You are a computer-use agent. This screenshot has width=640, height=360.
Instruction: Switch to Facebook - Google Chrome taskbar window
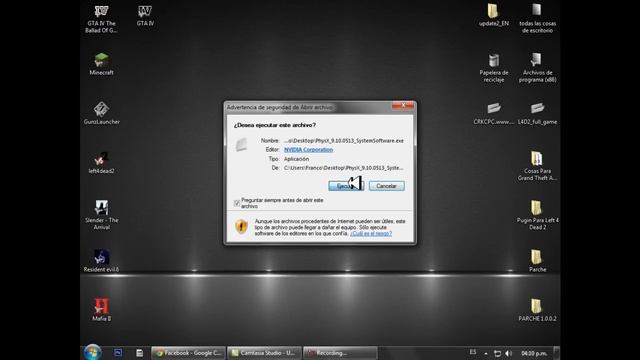tap(188, 353)
